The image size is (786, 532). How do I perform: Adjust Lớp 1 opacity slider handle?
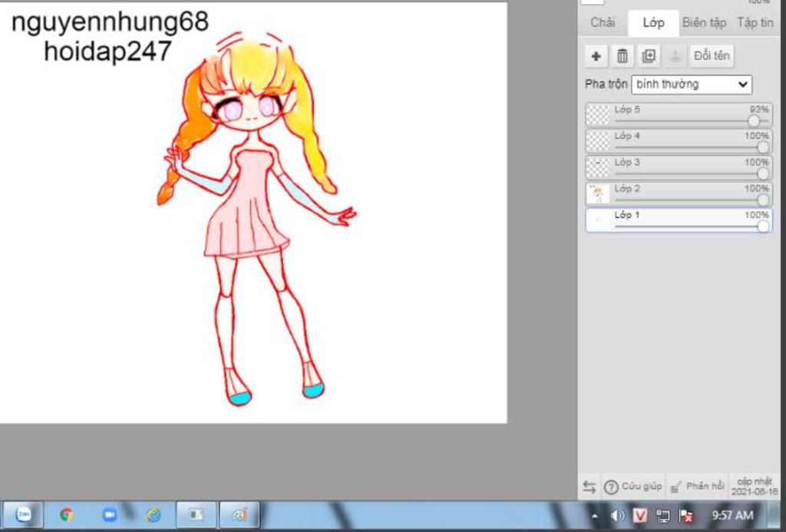tap(763, 226)
